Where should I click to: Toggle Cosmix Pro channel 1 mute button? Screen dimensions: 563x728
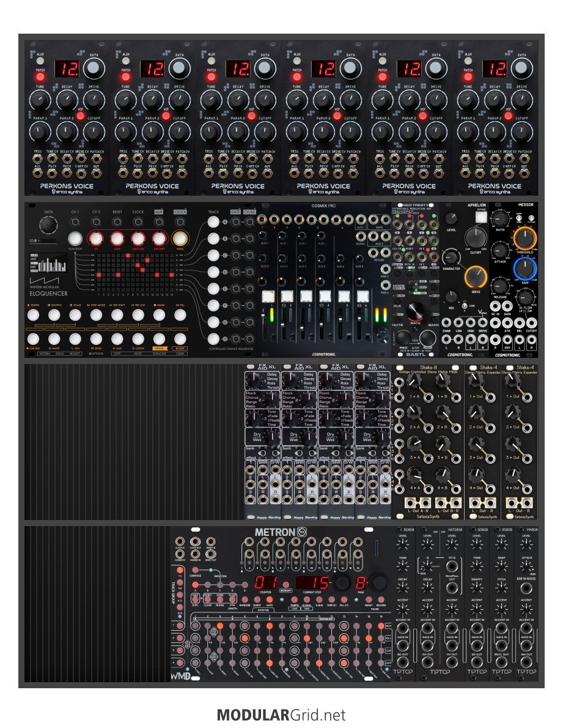tap(268, 296)
